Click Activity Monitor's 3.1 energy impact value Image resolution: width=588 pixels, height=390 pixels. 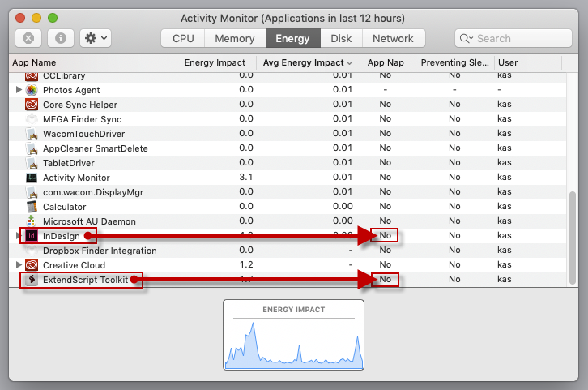pyautogui.click(x=246, y=177)
